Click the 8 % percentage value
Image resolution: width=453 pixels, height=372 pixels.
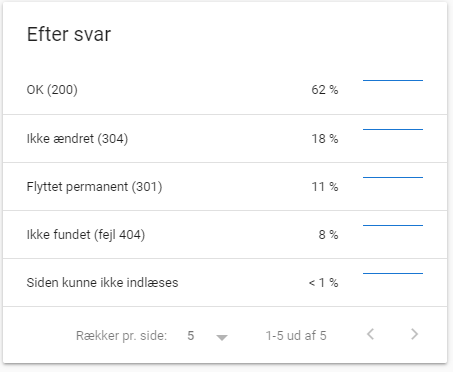click(328, 235)
